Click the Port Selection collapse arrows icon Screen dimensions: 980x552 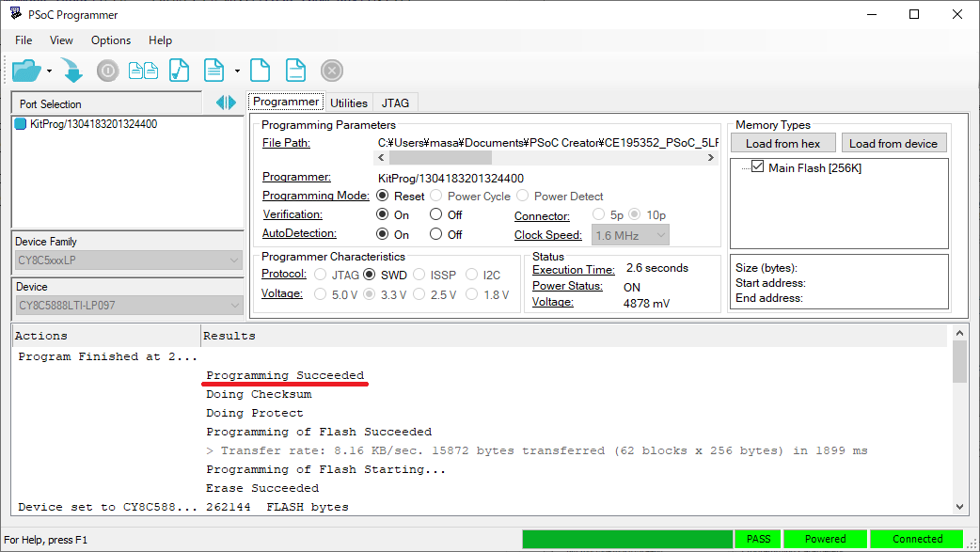pyautogui.click(x=226, y=103)
